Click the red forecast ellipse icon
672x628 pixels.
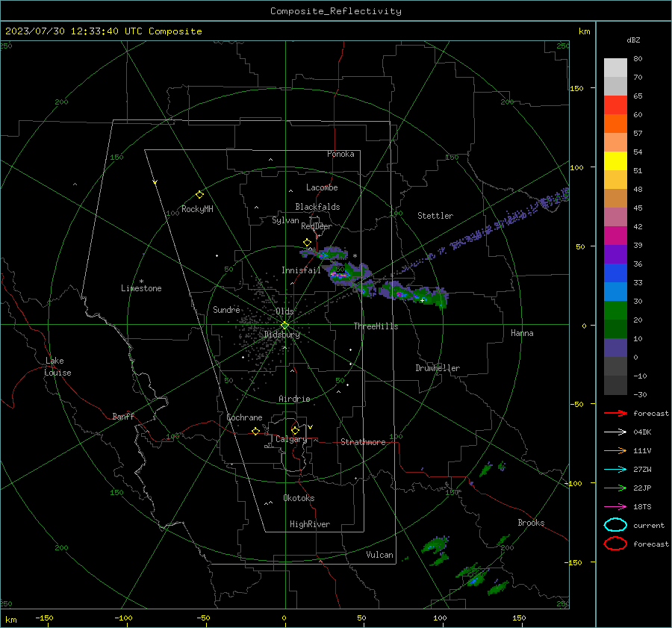tap(615, 544)
